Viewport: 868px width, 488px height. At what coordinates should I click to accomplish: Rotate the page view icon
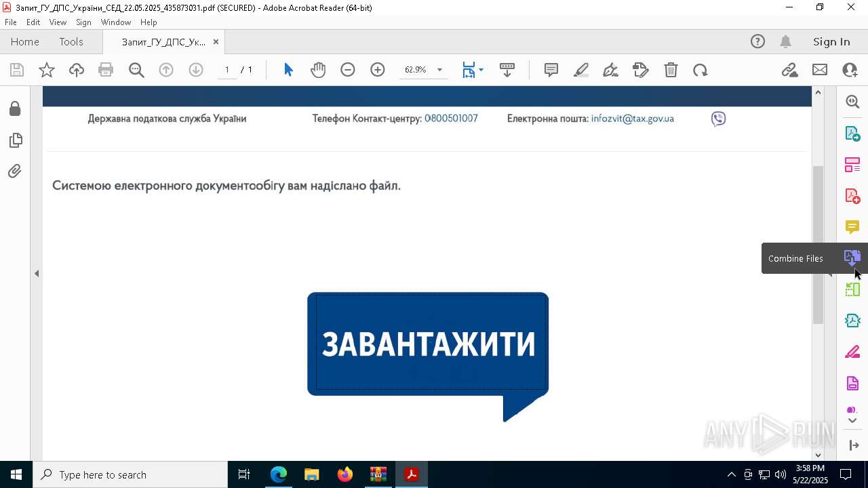tap(701, 70)
